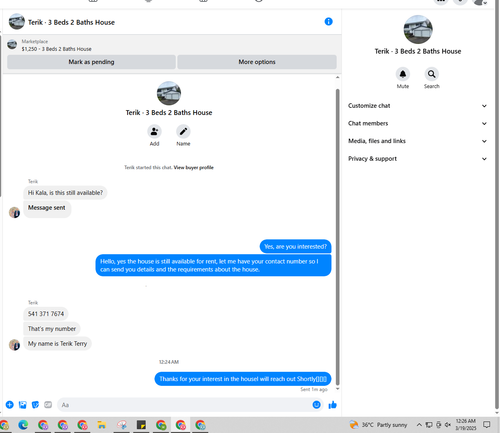Click chat header title 'Terik · 3 Beds 2 Baths House'
500x433 pixels.
click(71, 22)
